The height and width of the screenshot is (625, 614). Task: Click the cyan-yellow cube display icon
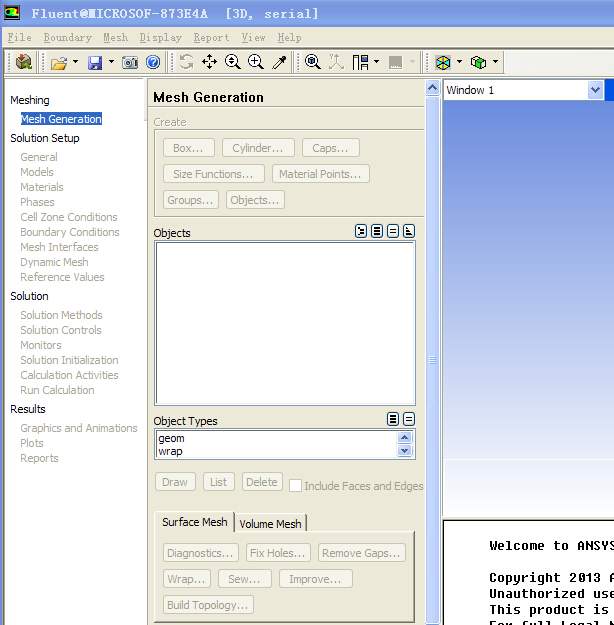click(x=443, y=62)
